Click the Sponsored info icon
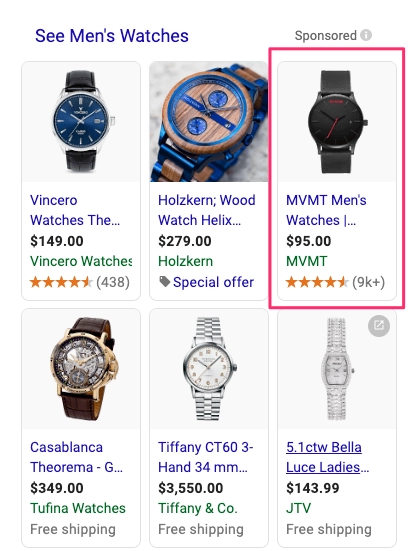The image size is (411, 551). coord(366,35)
